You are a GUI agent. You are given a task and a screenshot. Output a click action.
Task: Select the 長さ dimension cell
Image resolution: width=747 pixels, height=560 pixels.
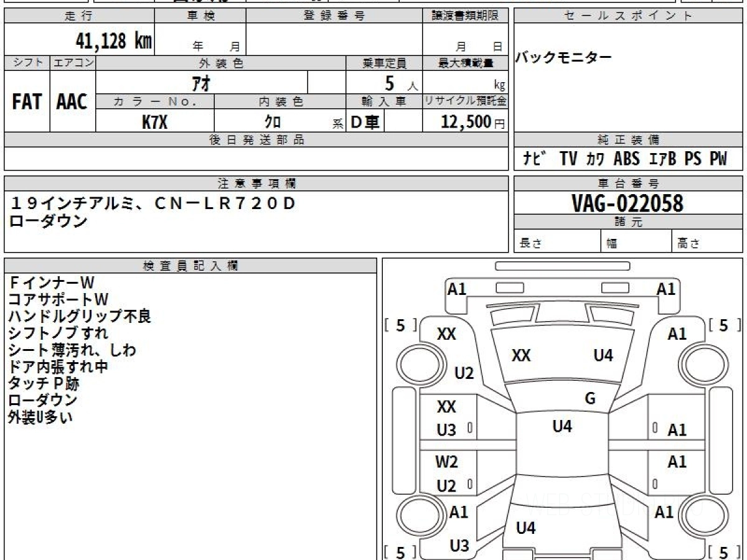pyautogui.click(x=557, y=242)
